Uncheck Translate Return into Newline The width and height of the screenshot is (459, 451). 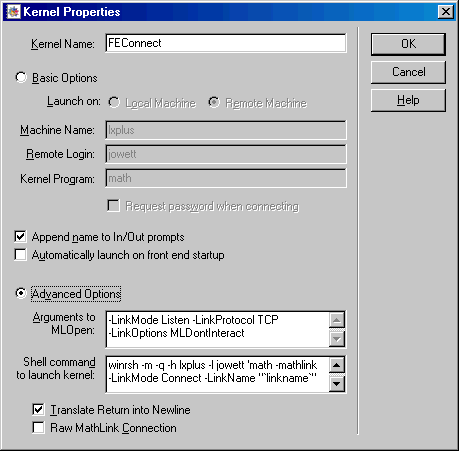click(x=38, y=409)
